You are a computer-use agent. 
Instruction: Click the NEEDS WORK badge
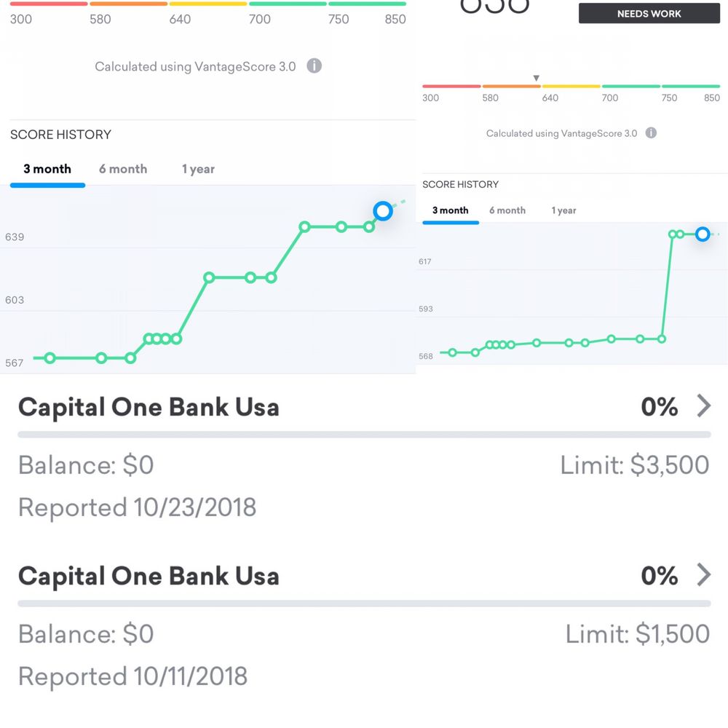[649, 13]
